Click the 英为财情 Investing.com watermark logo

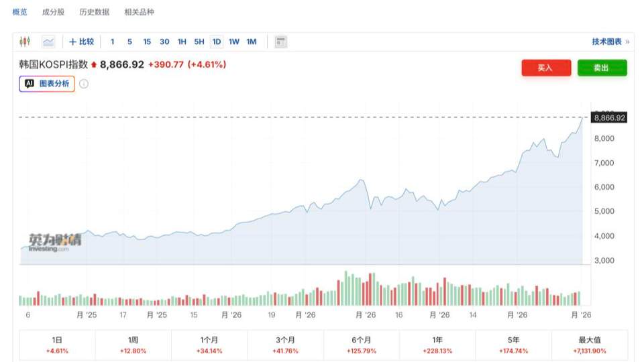coord(54,242)
